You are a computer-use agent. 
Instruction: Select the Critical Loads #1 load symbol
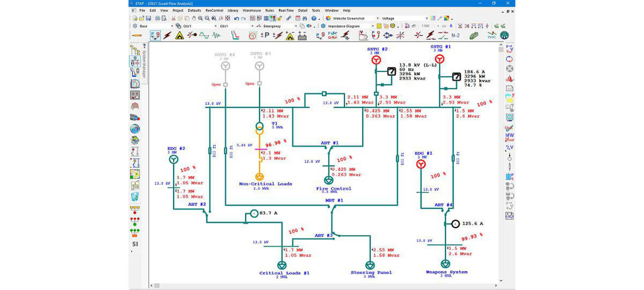(x=281, y=265)
